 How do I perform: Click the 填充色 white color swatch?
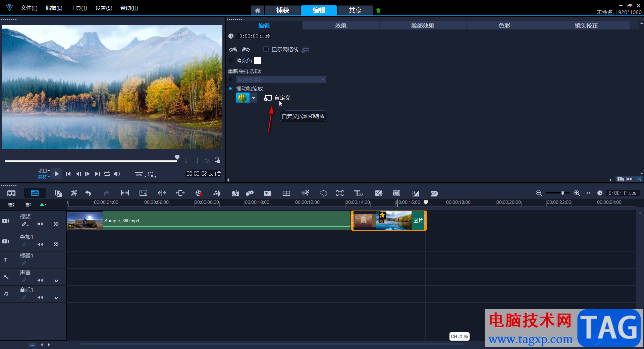pyautogui.click(x=257, y=60)
